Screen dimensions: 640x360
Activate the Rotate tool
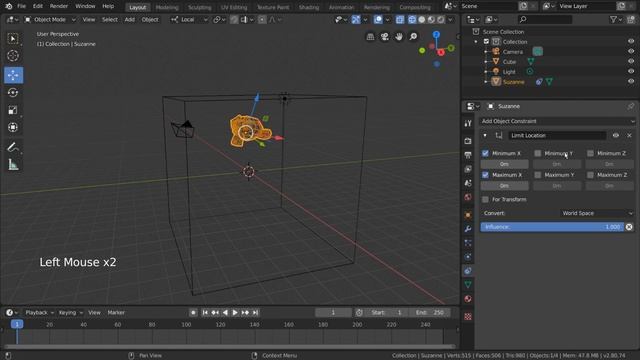coord(13,93)
